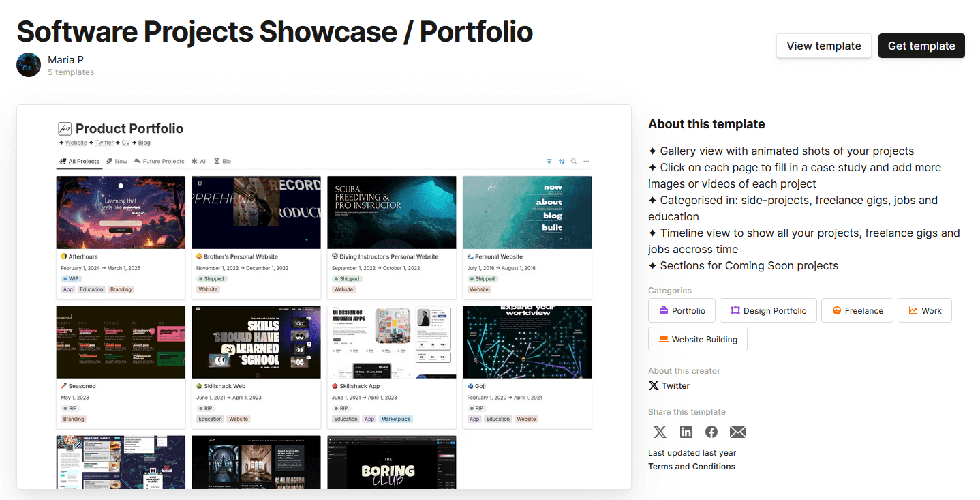Image resolution: width=980 pixels, height=500 pixels.
Task: Open the Future Projects tab
Action: click(159, 162)
